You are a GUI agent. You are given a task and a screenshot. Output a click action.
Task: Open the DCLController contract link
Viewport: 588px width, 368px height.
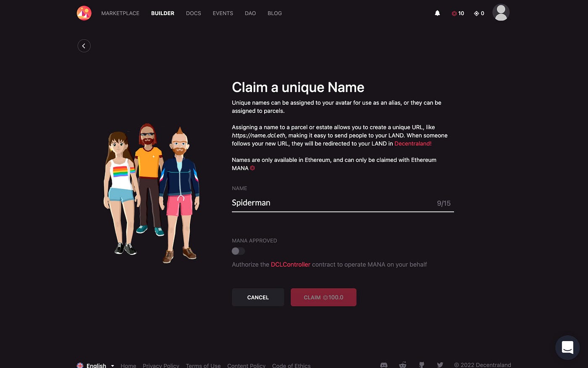click(291, 265)
